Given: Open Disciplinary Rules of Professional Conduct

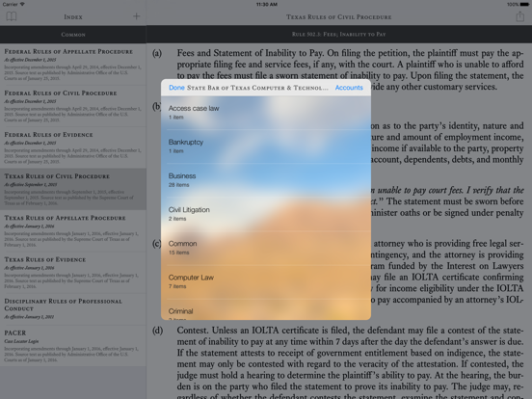Looking at the screenshot, I should coord(73,309).
